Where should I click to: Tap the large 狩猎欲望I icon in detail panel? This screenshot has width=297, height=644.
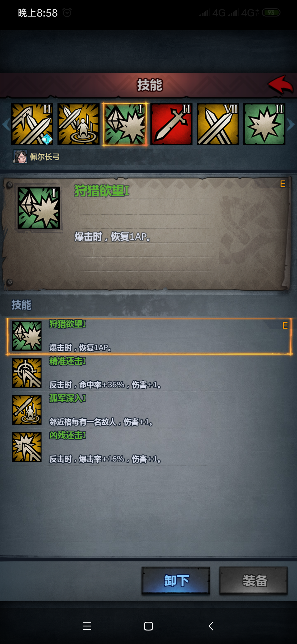click(x=39, y=208)
